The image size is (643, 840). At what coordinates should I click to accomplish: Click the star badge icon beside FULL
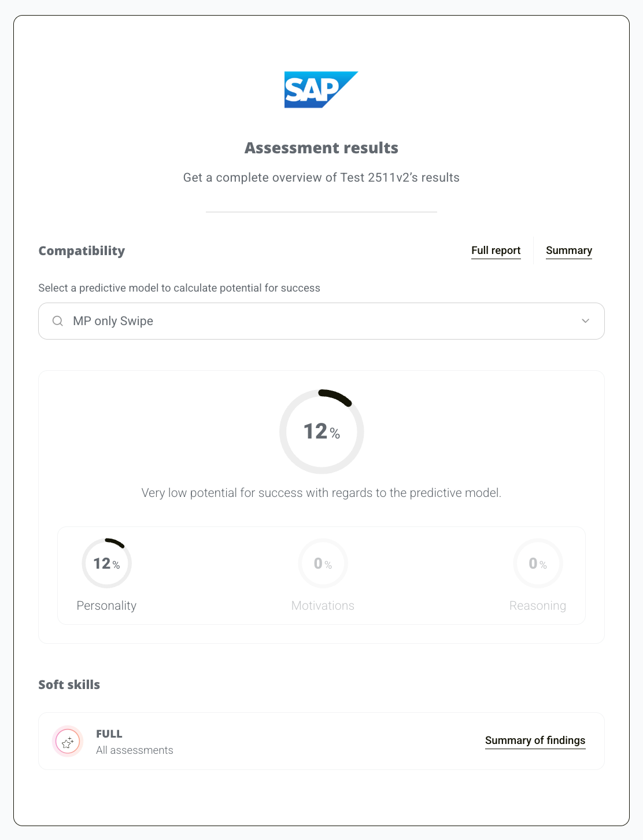[68, 742]
